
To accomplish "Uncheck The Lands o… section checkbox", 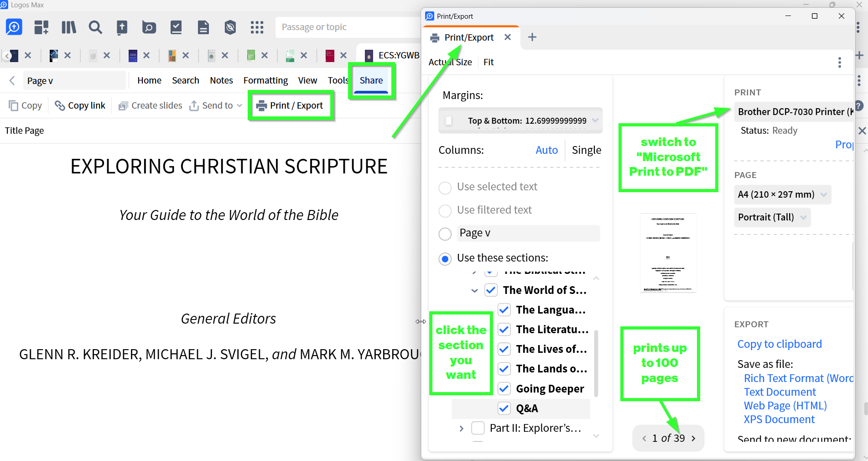I will [x=504, y=369].
